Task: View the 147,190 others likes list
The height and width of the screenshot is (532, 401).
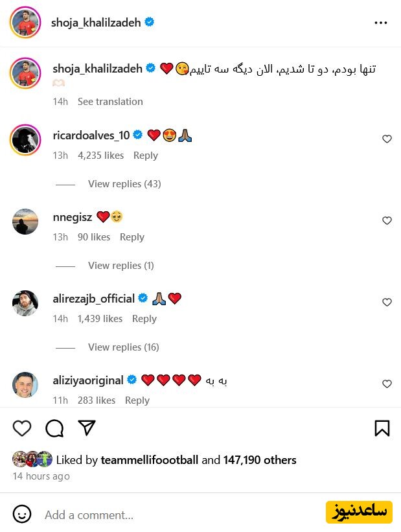Action: pyautogui.click(x=260, y=460)
